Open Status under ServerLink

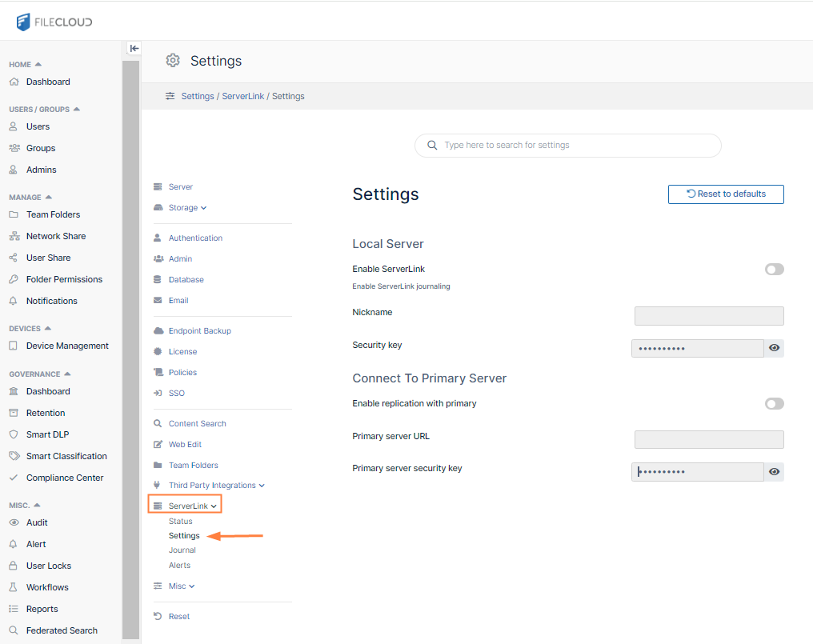[180, 522]
